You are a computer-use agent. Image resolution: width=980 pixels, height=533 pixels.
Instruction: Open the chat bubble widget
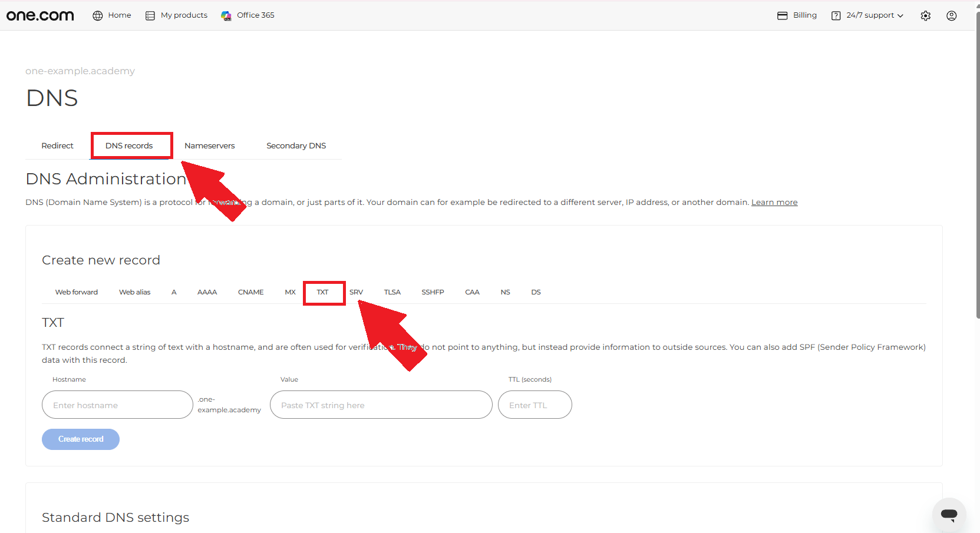949,514
